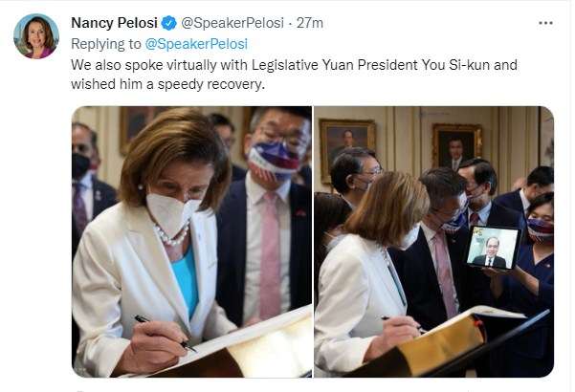The height and width of the screenshot is (392, 575).
Task: Click the flag-patterned mask in the left photo
Action: 274,162
